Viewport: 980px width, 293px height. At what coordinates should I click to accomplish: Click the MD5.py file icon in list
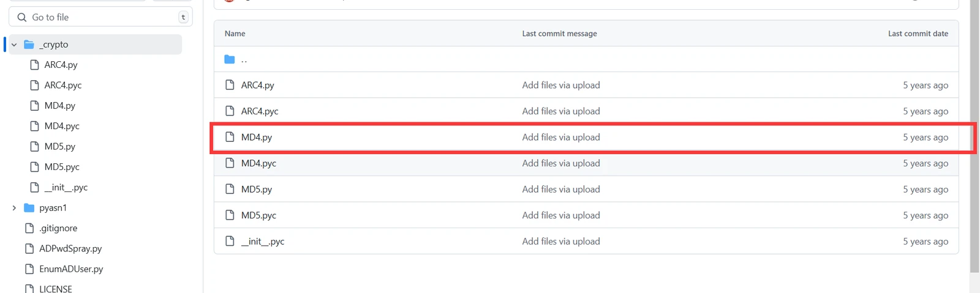click(x=230, y=189)
